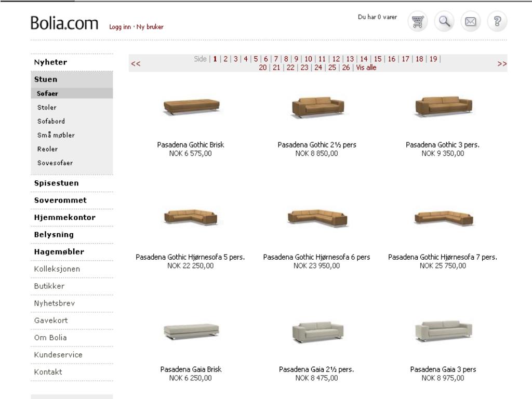Open Pasadena Gaia 2½ pers. thumbnail

(318, 332)
